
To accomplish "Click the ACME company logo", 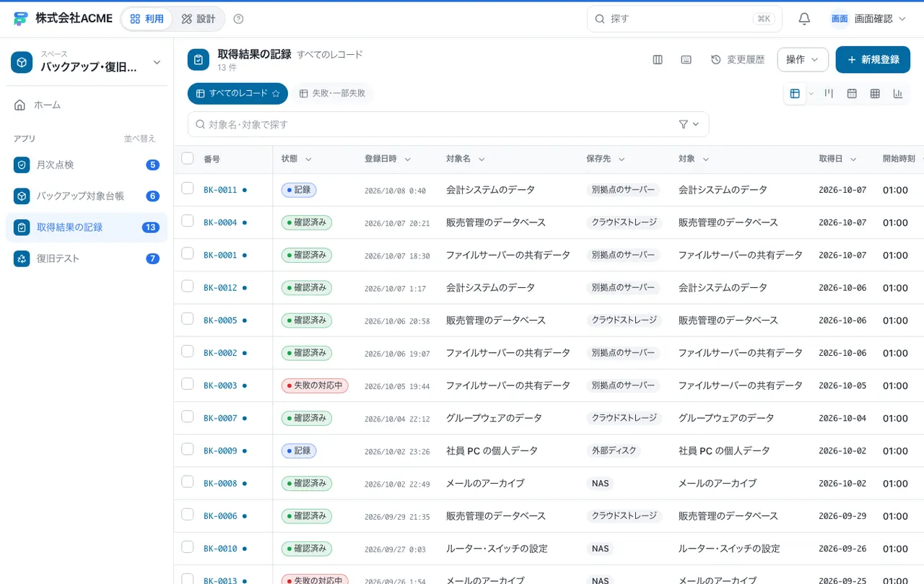I will [21, 19].
